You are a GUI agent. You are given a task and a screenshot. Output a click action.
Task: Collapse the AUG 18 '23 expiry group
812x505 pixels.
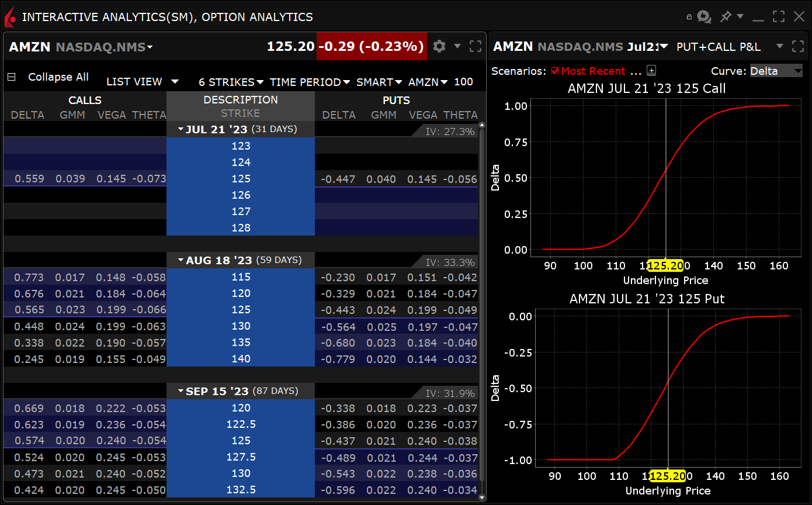click(181, 260)
